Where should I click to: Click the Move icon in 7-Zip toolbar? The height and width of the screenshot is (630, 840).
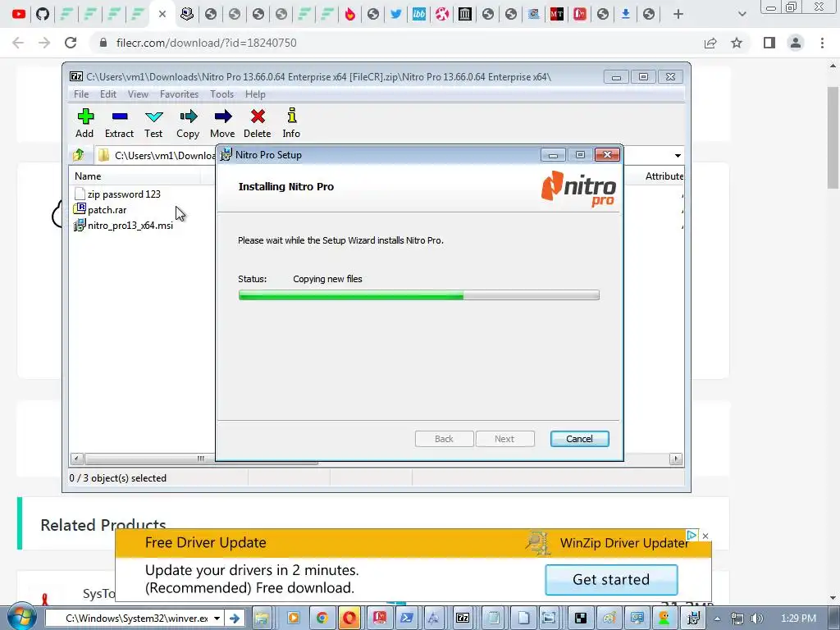point(222,123)
